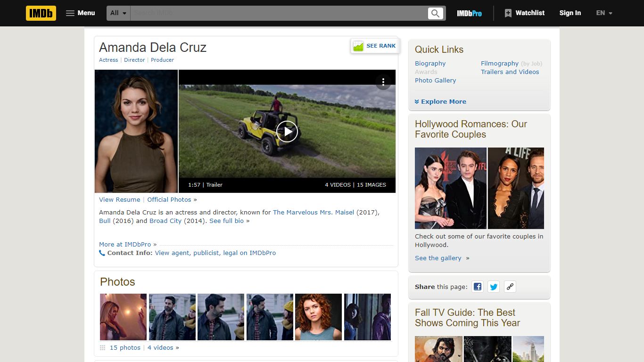Open Amanda Dela Cruz headshot photo
Screen dimensions: 644x362
pyautogui.click(x=136, y=131)
